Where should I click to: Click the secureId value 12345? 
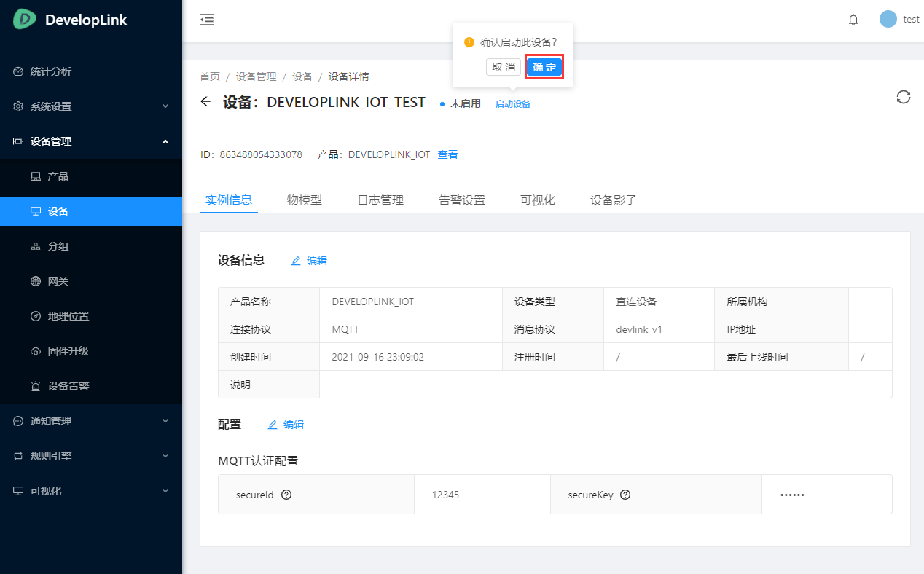point(446,495)
